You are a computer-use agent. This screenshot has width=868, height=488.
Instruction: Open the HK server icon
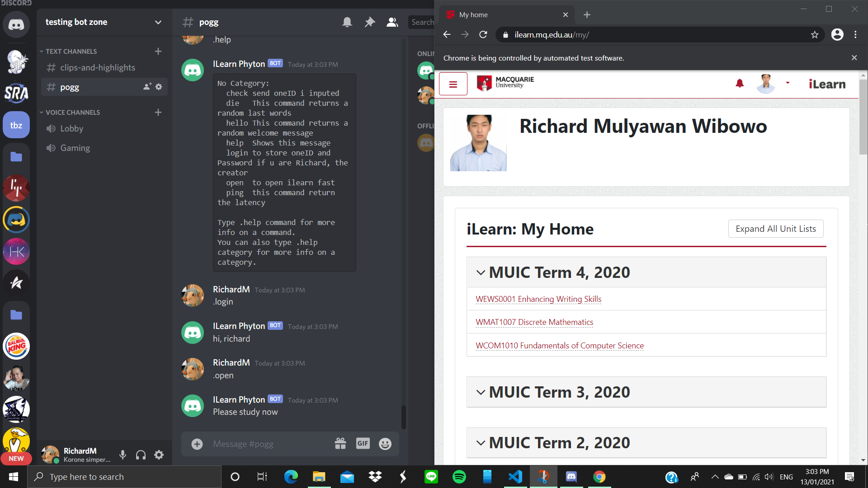coord(16,252)
